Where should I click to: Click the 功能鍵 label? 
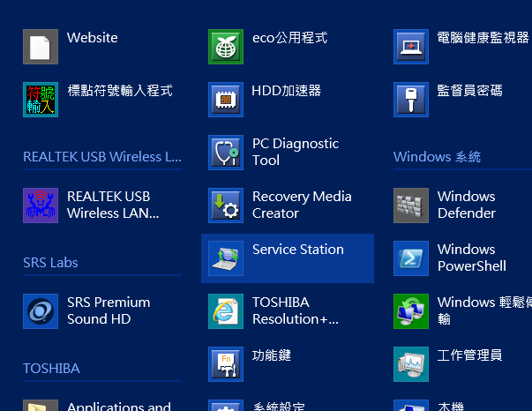[x=272, y=355]
